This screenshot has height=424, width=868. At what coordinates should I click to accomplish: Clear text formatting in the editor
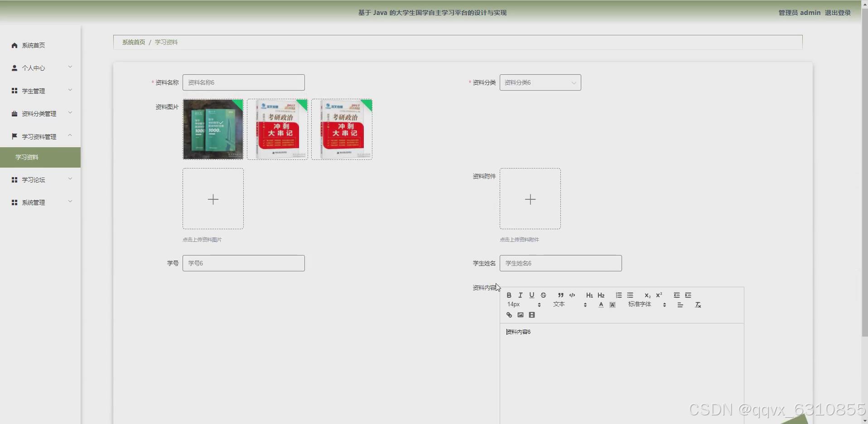[698, 305]
